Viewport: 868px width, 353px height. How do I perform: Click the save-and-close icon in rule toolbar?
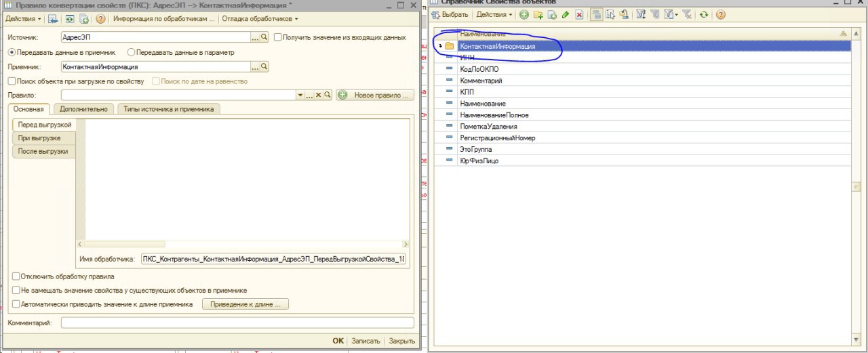53,18
